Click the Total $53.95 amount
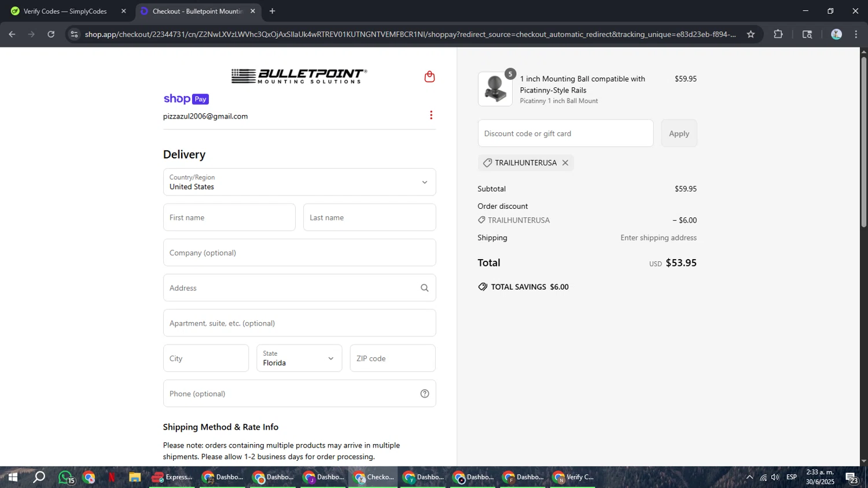 point(681,263)
